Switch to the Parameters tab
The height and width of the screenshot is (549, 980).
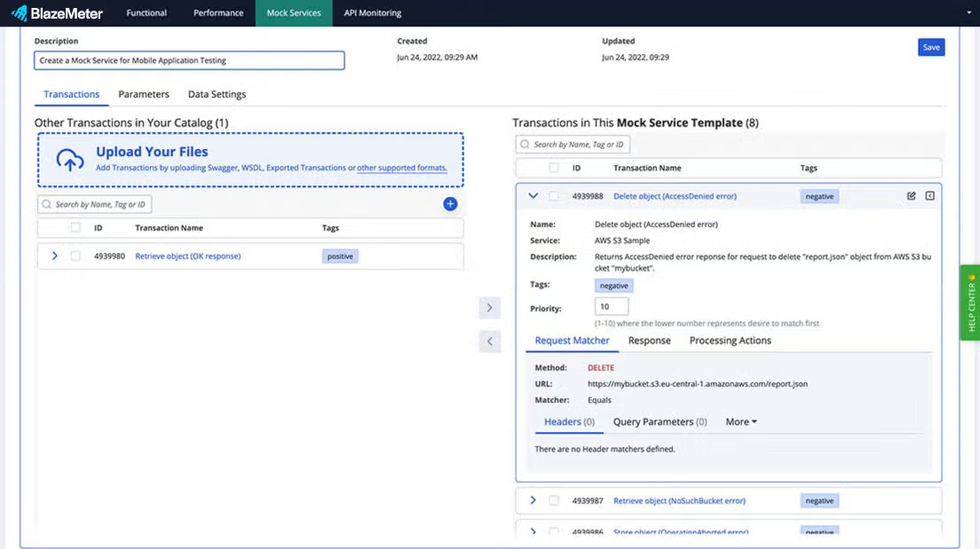click(x=144, y=94)
